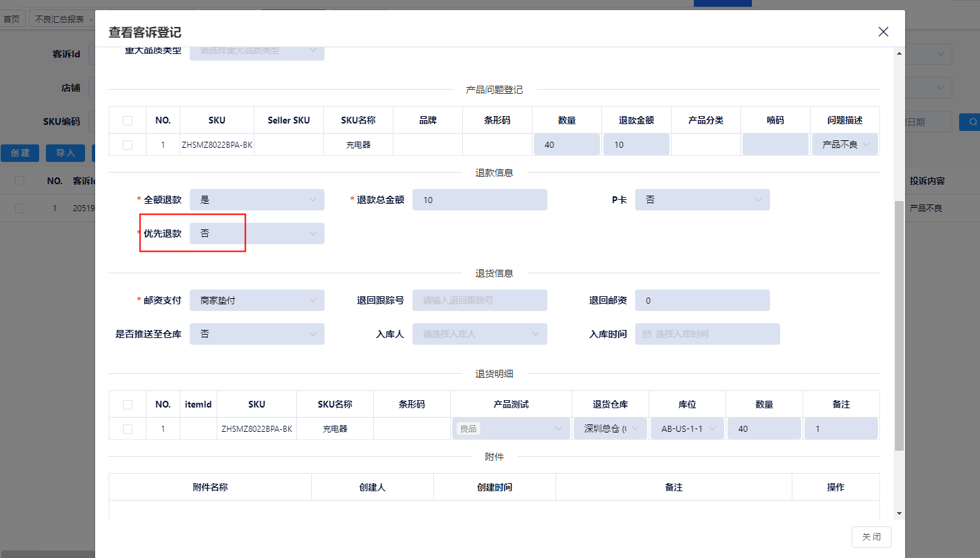Click scrollbar down arrow in dialog
The image size is (980, 558).
898,513
